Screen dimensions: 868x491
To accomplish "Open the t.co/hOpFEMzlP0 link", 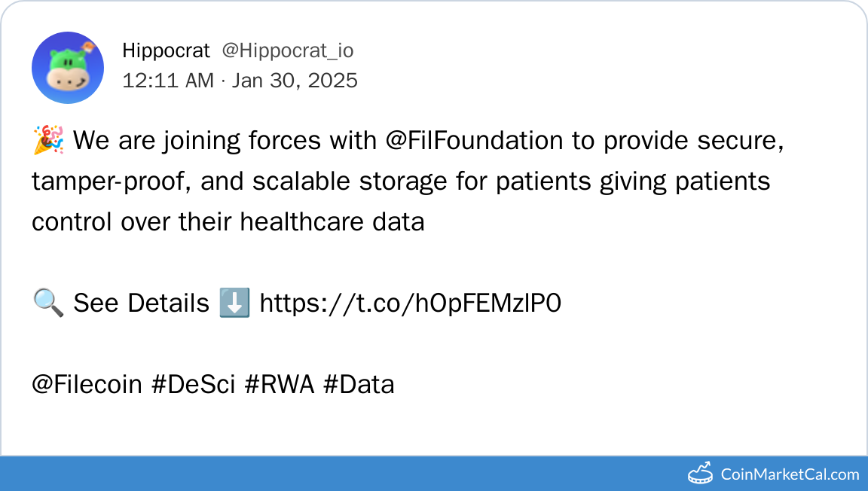I will tap(411, 303).
